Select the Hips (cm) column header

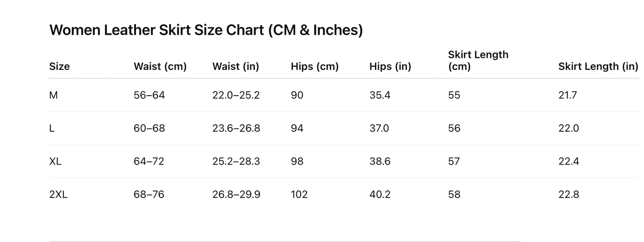[x=315, y=67]
